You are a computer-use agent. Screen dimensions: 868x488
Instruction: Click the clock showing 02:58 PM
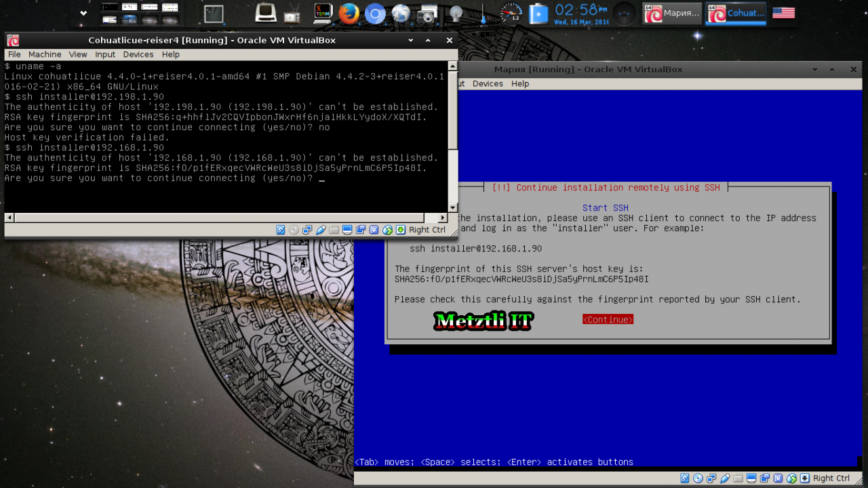coord(581,9)
